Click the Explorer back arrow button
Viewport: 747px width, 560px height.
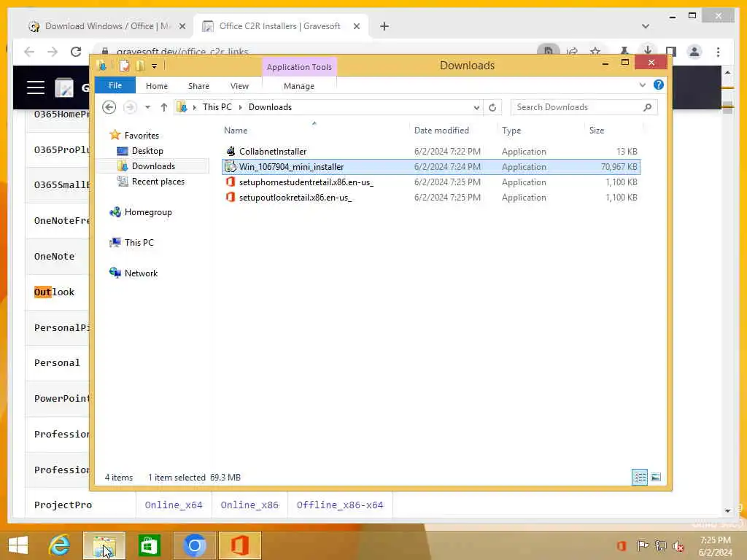[x=109, y=107]
